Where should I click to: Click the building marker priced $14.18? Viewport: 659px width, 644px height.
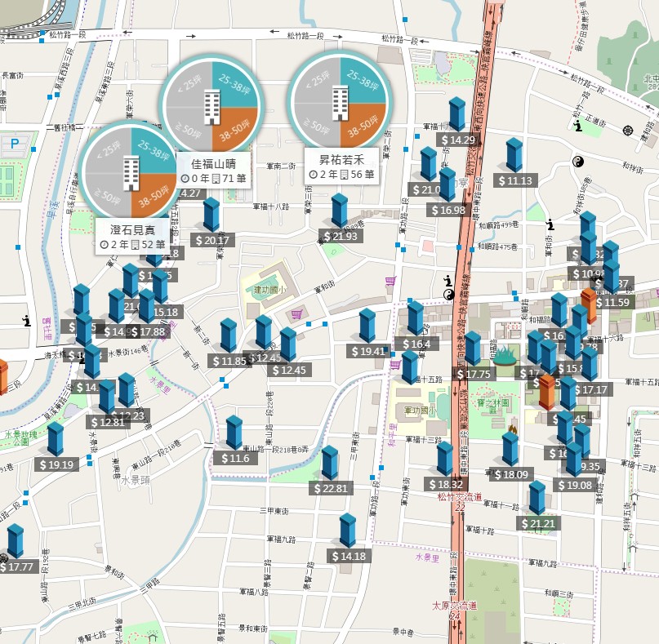[x=348, y=531]
